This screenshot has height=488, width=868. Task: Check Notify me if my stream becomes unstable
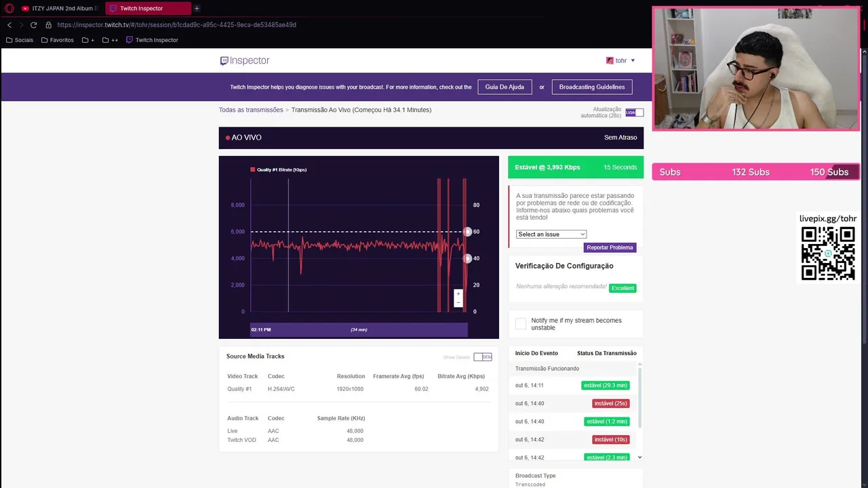tap(521, 324)
